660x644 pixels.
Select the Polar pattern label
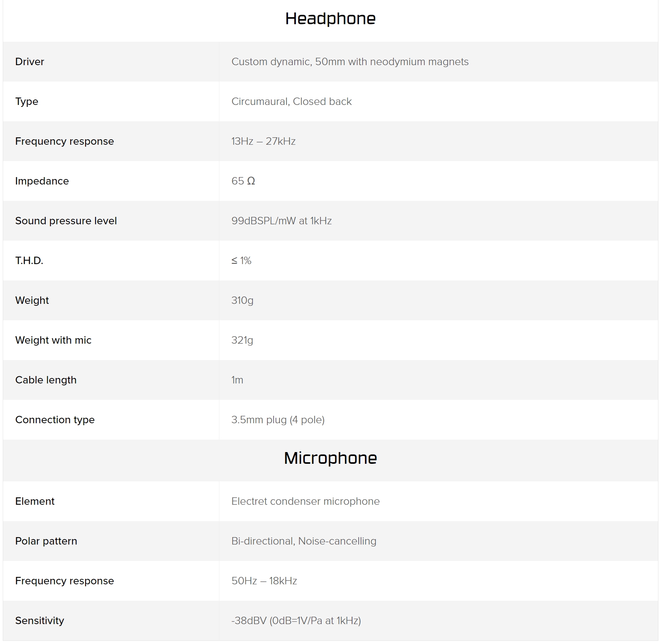[x=46, y=541]
